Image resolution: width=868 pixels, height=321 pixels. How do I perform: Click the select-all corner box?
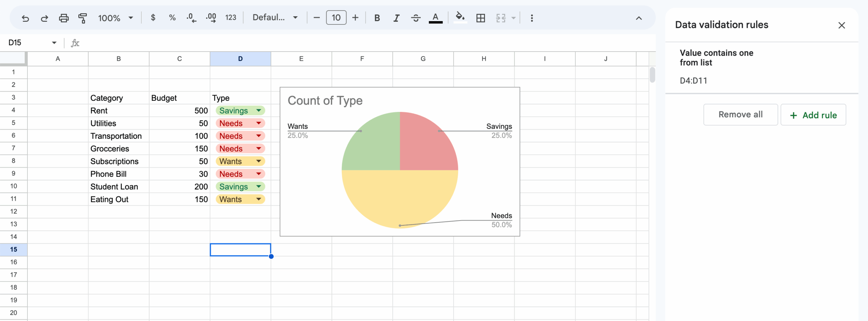(x=13, y=58)
